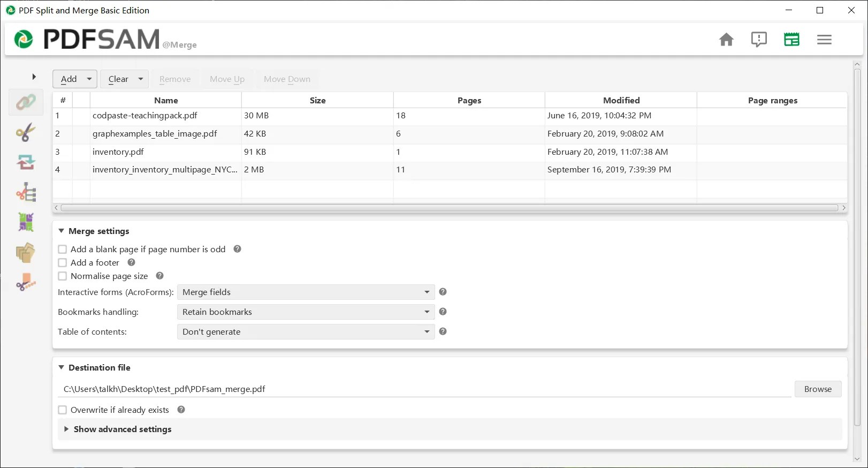Viewport: 868px width, 468px height.
Task: Click the Page ranges column header
Action: point(772,100)
